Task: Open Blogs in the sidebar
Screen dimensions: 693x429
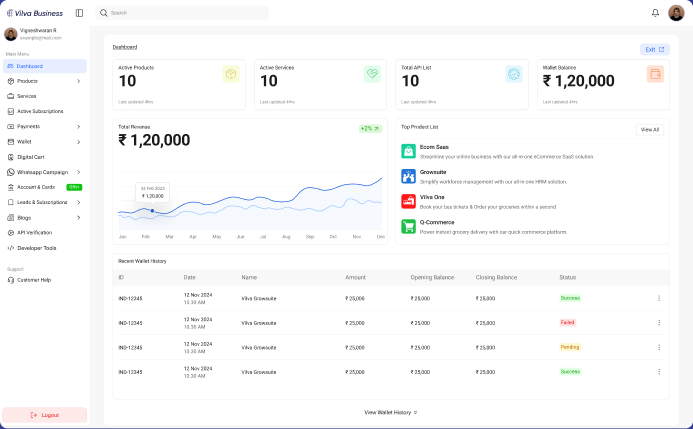Action: pyautogui.click(x=24, y=218)
